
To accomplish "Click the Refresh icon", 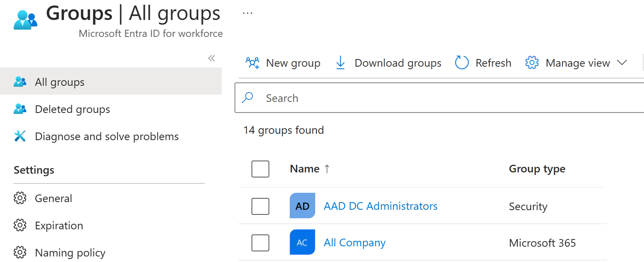I will pos(462,62).
